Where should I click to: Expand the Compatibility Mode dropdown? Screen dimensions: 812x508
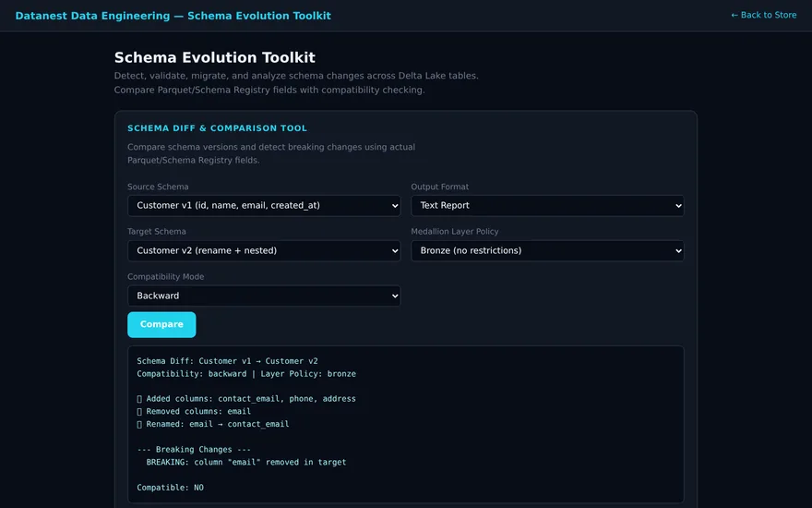point(264,296)
